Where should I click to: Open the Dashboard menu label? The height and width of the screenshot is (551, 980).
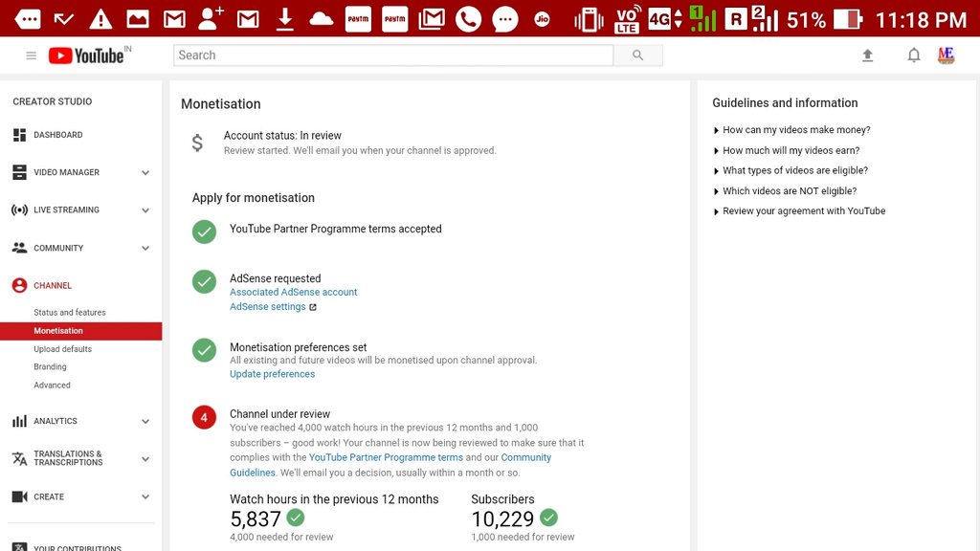pos(58,135)
